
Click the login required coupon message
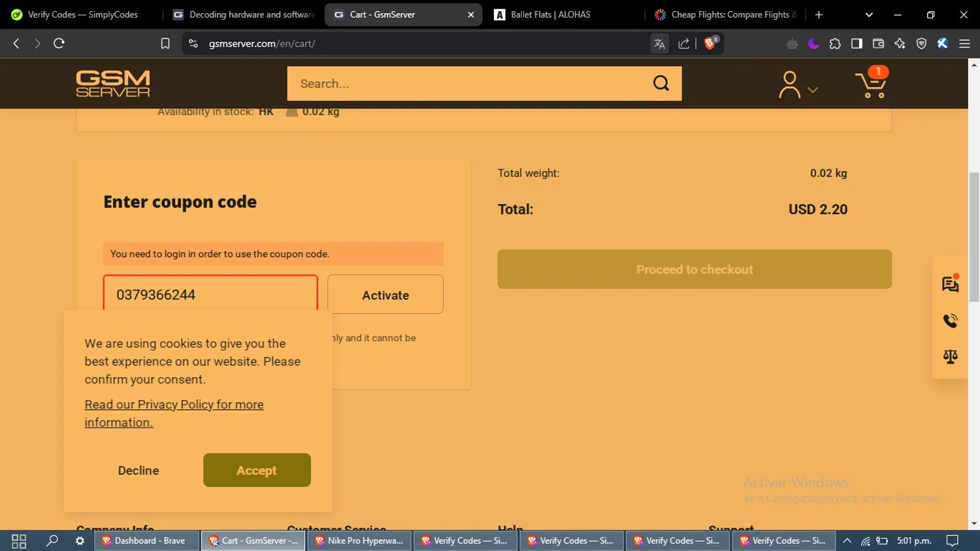tap(273, 254)
